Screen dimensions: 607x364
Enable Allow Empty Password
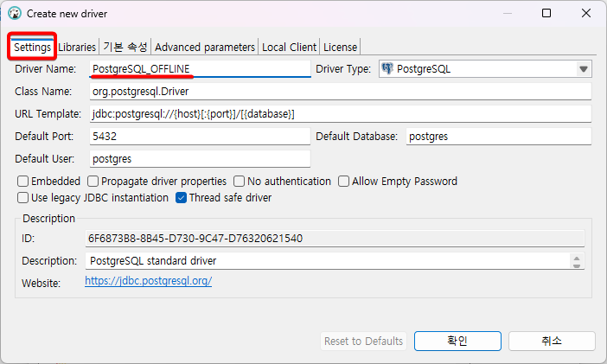[343, 182]
